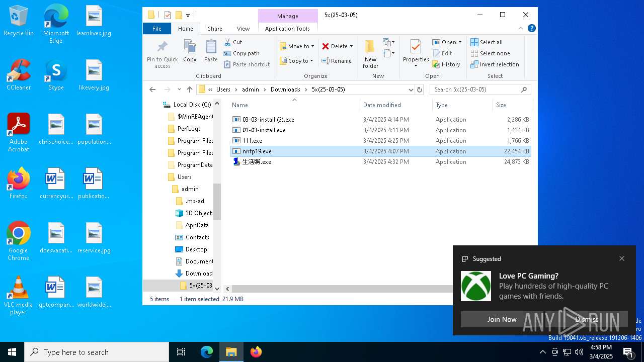Click Select all in ribbon
The image size is (644, 362).
(x=487, y=42)
